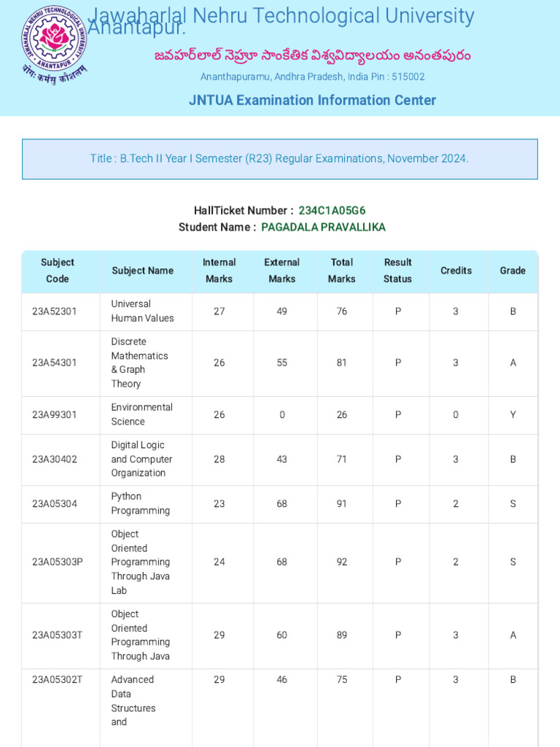Image resolution: width=560 pixels, height=747 pixels.
Task: Click the Jawaharlal Nehru Technological University heading
Action: [x=281, y=21]
